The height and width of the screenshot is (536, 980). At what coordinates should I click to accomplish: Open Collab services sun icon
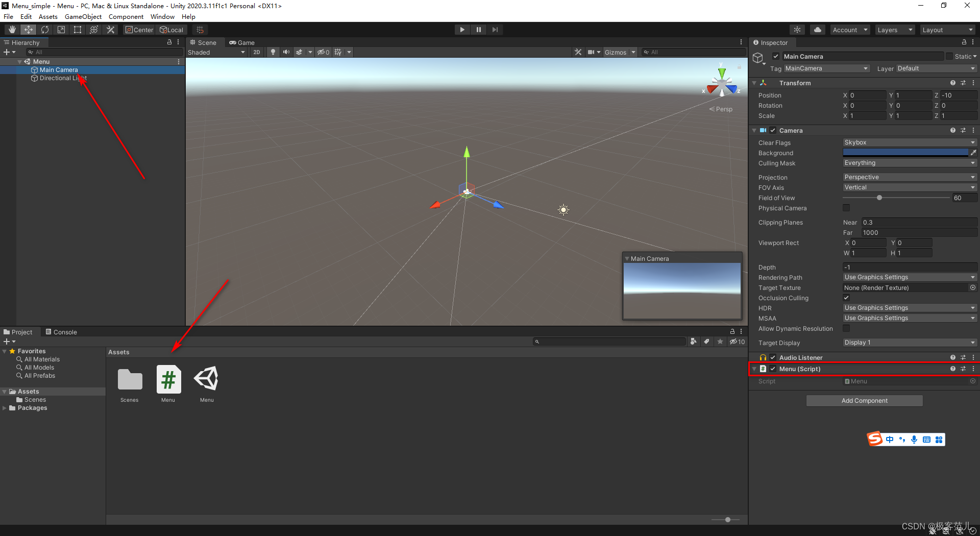coord(797,30)
